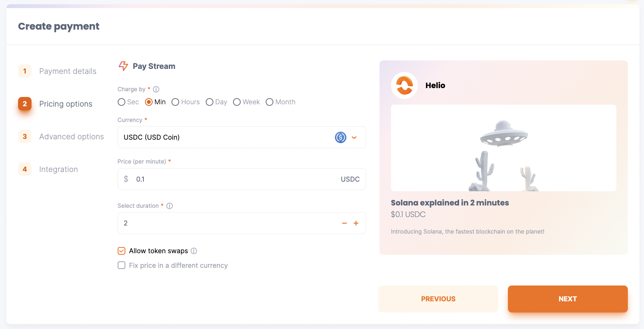The height and width of the screenshot is (329, 644).
Task: Select the Hours charge option
Action: [x=175, y=102]
